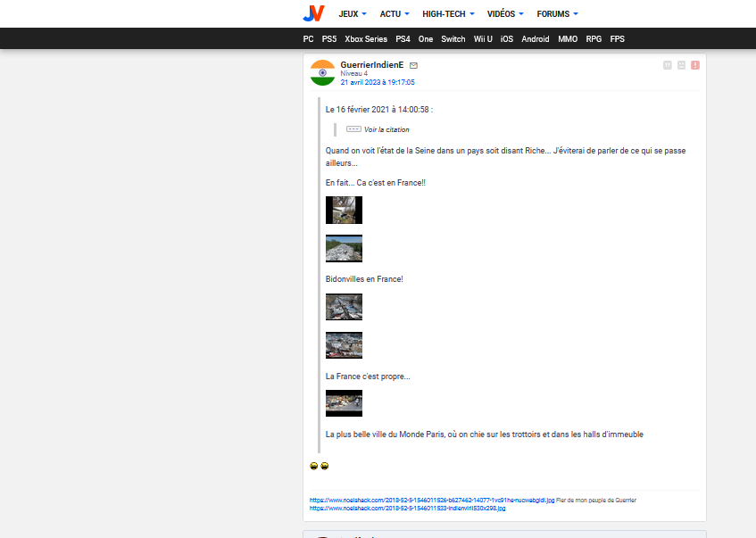Click the quoted date 'Le 16 février 2021 à 14:00:58'
The width and height of the screenshot is (756, 538).
coord(379,110)
